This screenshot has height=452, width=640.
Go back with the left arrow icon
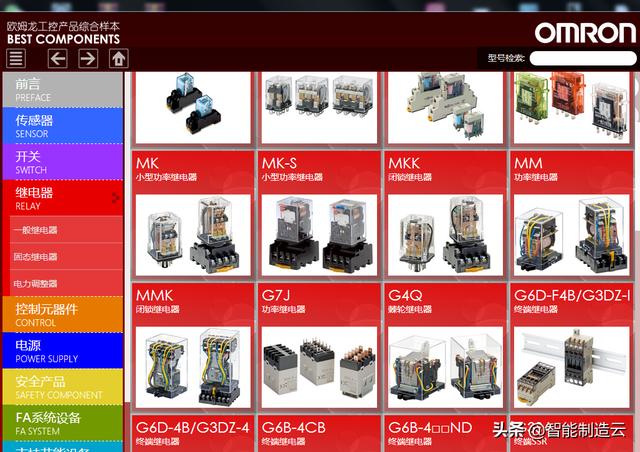pyautogui.click(x=58, y=58)
